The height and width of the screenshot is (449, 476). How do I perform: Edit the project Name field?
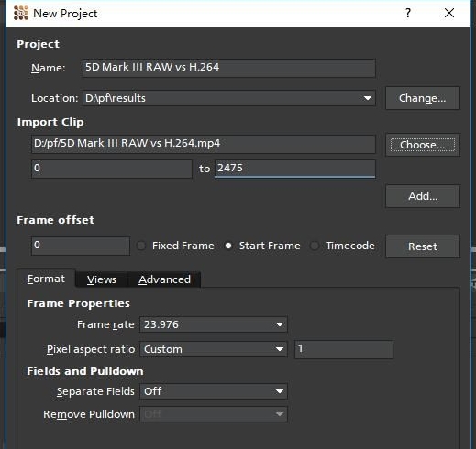pos(229,68)
